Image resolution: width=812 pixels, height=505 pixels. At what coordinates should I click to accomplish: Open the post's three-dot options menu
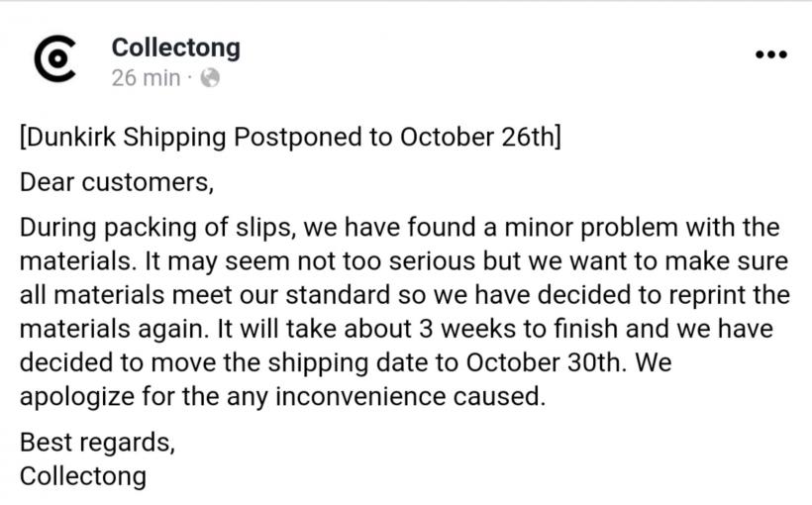click(770, 54)
